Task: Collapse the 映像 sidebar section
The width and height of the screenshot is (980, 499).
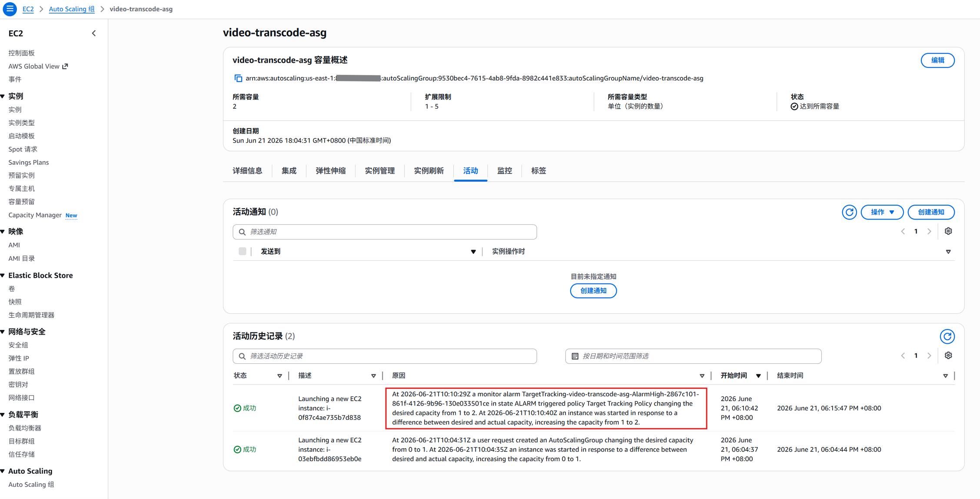Action: [x=3, y=231]
